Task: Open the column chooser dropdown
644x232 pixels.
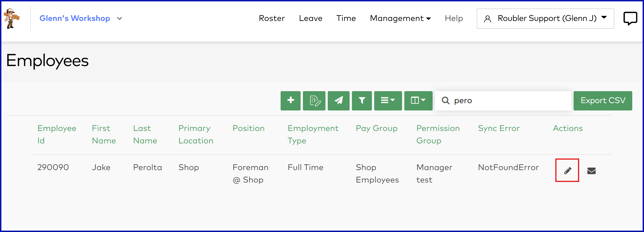Action: tap(418, 101)
